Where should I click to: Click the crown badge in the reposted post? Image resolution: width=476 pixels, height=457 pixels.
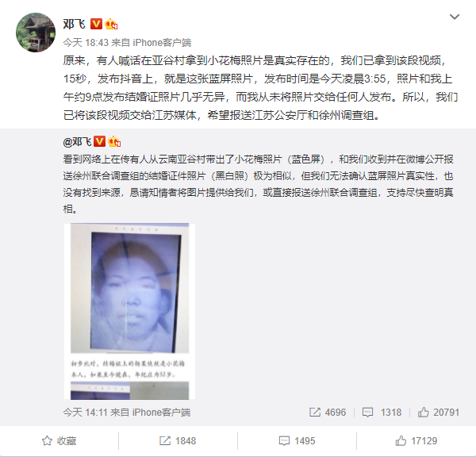click(114, 141)
